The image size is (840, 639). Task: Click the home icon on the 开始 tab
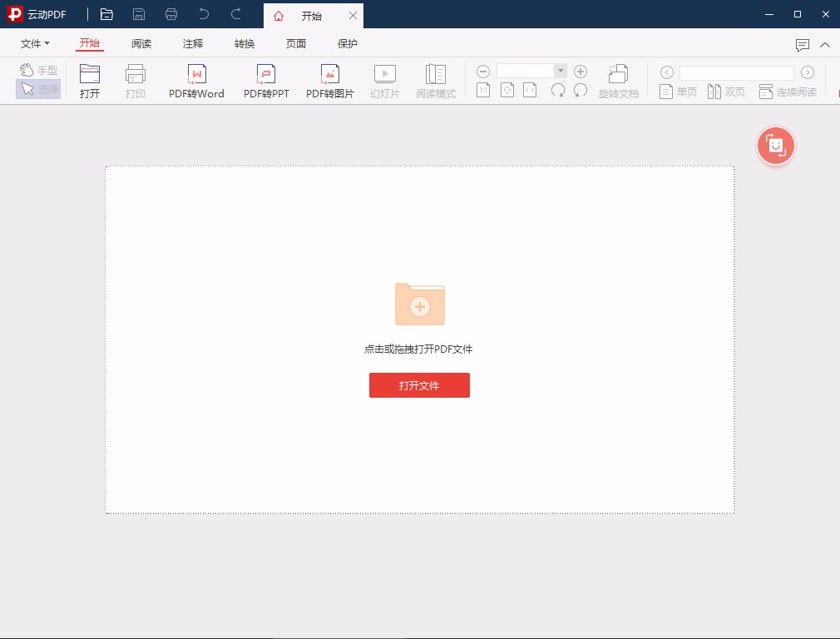(279, 16)
